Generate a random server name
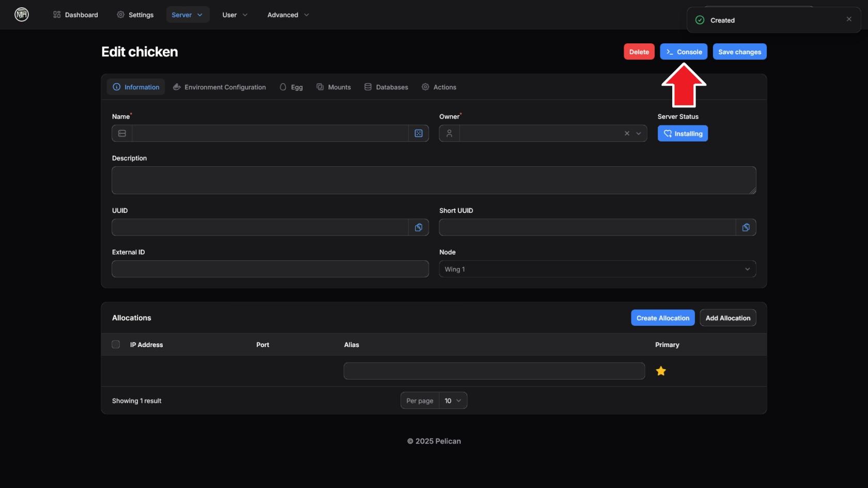This screenshot has width=868, height=488. [419, 133]
